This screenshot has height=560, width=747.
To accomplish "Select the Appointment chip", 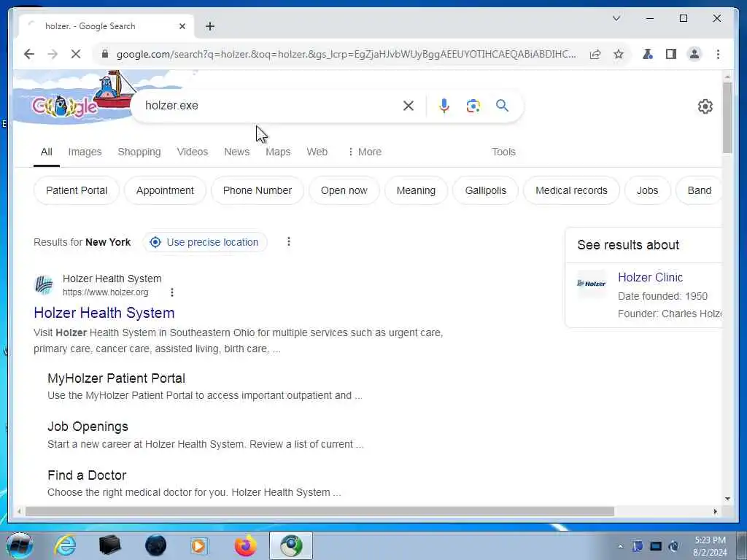I will click(x=165, y=190).
